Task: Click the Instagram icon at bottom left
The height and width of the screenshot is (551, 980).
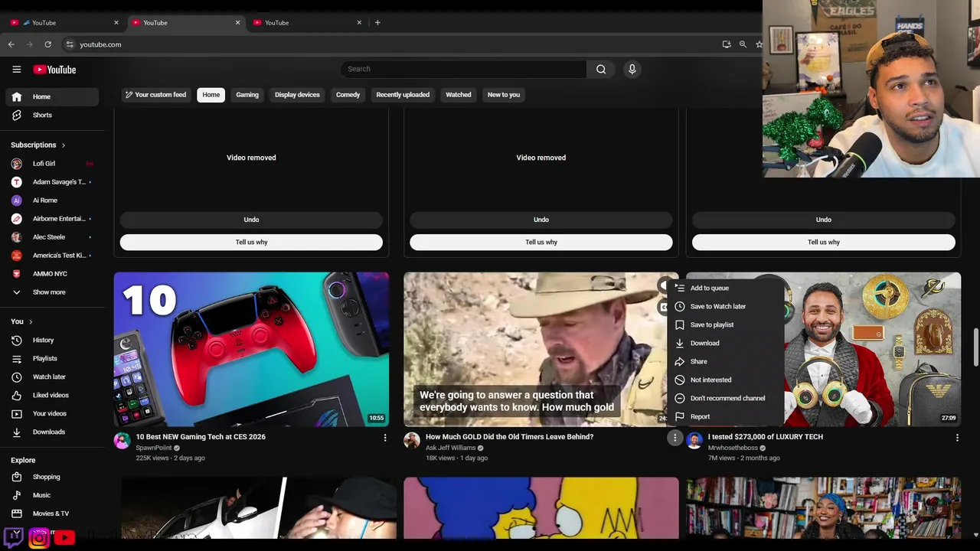Action: 39,538
